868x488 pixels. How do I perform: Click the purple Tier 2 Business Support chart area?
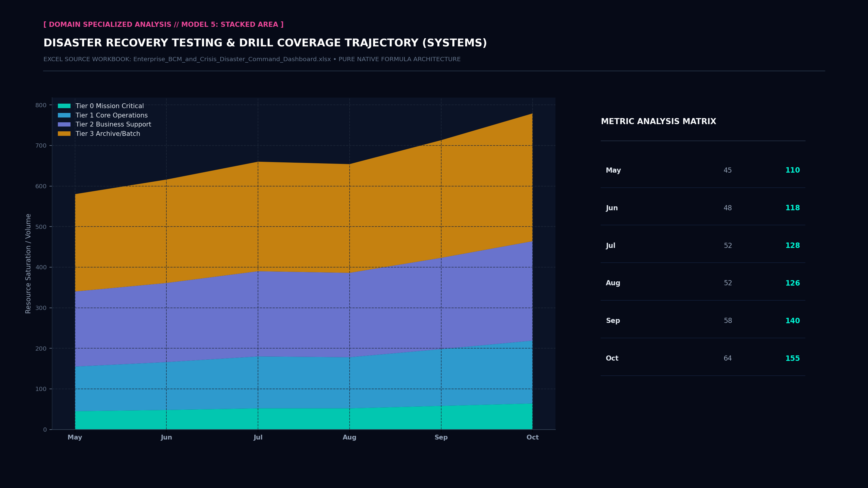(x=303, y=313)
